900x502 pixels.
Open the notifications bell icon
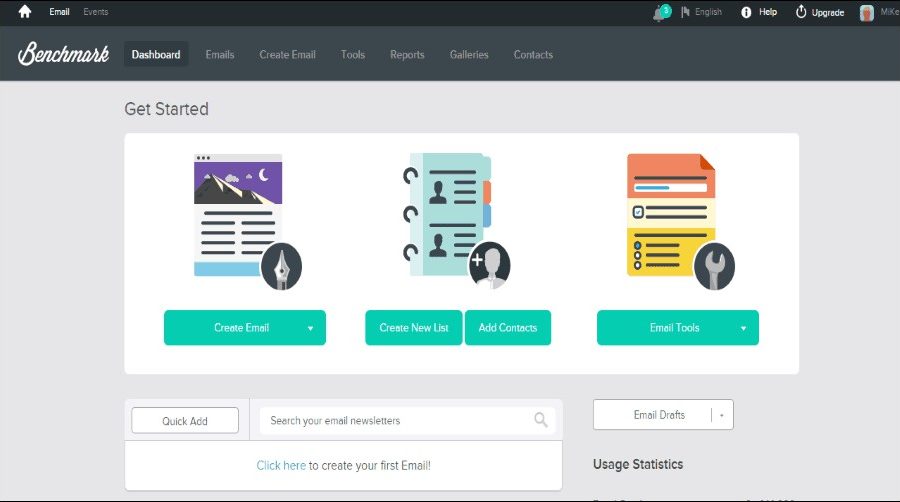click(x=659, y=12)
